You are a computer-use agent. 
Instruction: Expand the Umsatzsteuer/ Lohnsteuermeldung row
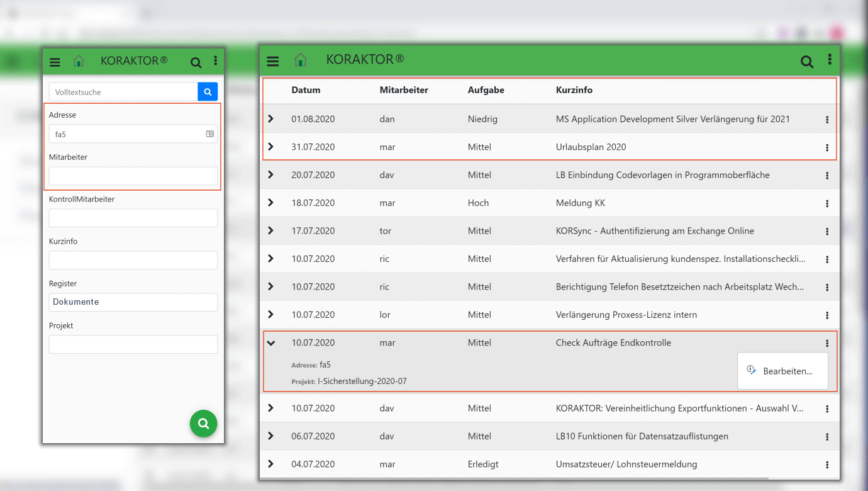point(271,464)
